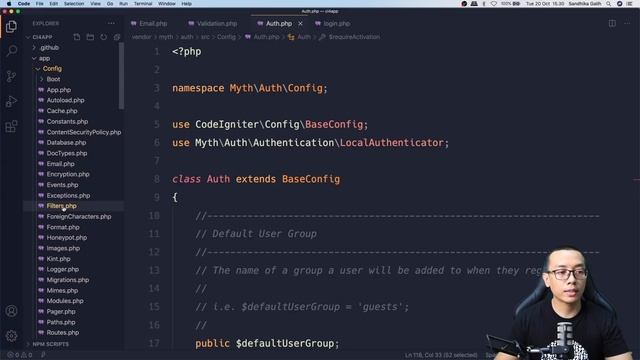Image resolution: width=640 pixels, height=360 pixels.
Task: Open ForeignCharacters.php file
Action: point(79,217)
